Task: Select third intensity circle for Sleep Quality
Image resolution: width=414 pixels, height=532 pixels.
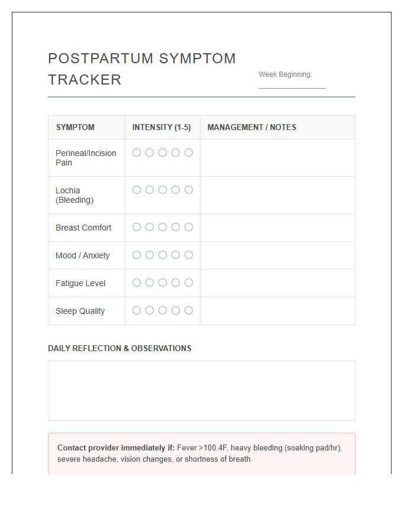Action: point(163,311)
